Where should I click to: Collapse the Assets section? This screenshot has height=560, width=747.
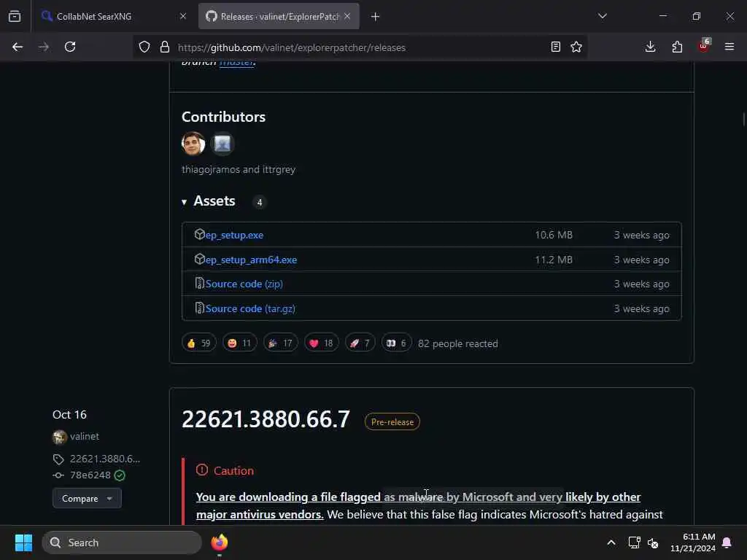coord(208,201)
